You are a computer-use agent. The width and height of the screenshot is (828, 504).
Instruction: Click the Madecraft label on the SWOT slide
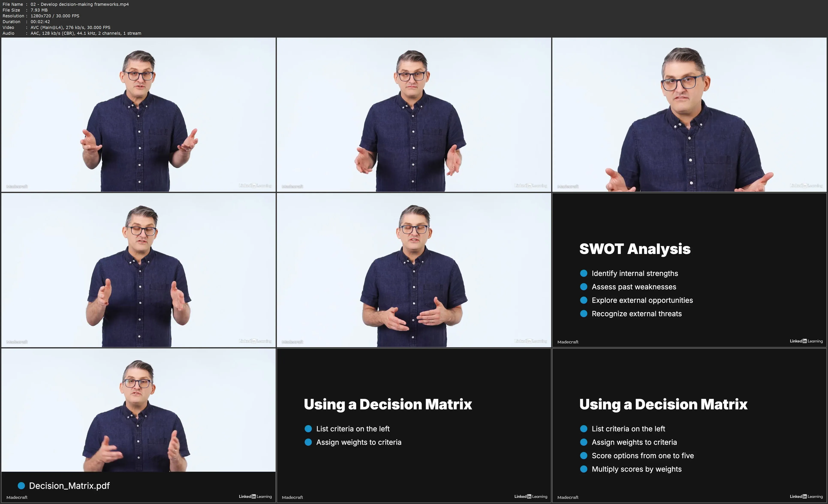568,342
